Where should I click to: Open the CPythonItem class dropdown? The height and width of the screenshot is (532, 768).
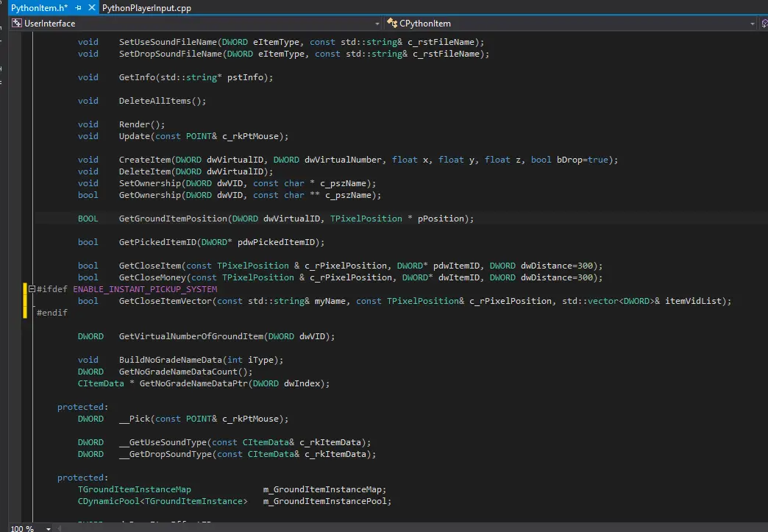click(752, 24)
